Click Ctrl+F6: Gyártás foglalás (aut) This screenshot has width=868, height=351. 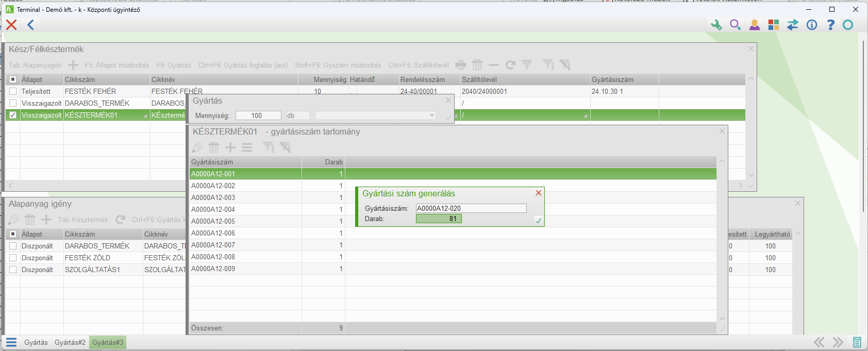(243, 65)
